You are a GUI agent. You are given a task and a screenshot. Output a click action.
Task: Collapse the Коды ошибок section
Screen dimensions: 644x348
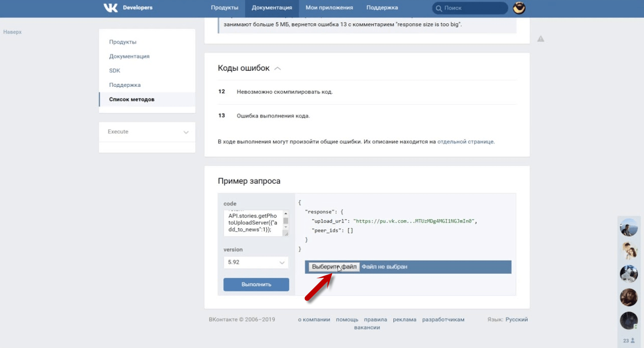click(x=277, y=69)
